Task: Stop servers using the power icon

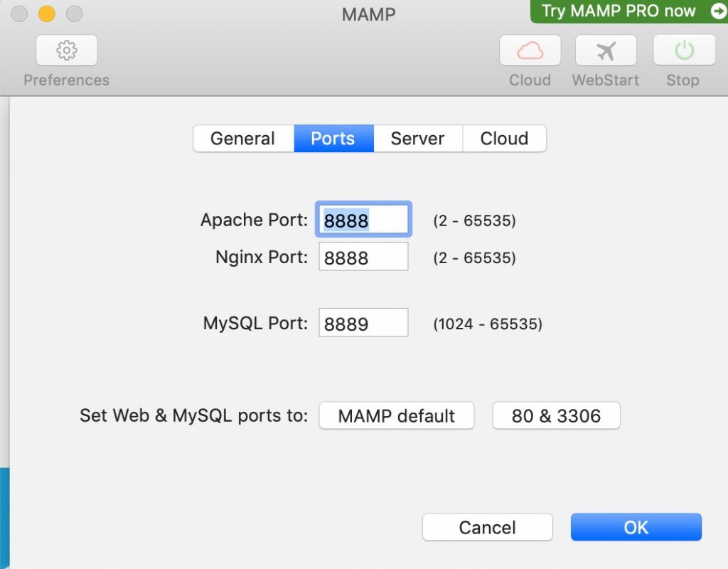Action: [683, 50]
